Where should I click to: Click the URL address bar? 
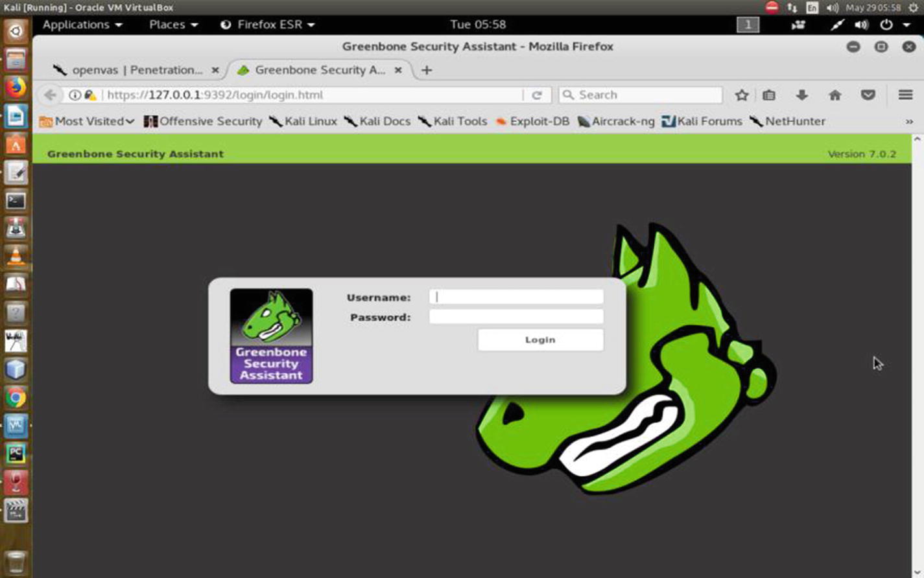(314, 95)
